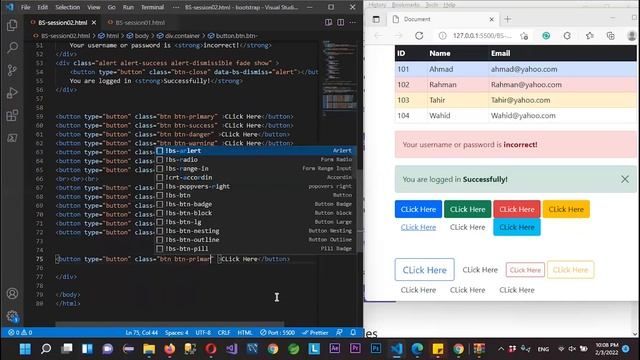Viewport: 640px width, 360px height.
Task: Click the Port : 5500 Live Server entry
Action: coord(278,333)
